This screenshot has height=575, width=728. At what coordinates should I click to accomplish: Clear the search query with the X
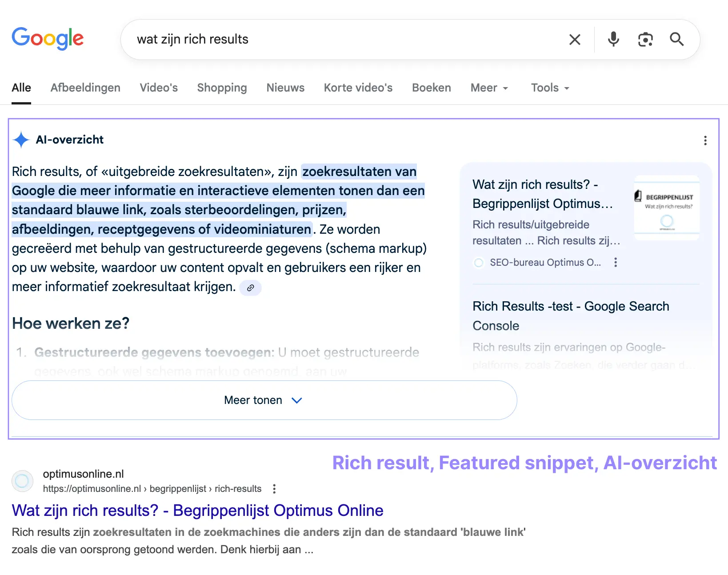575,39
